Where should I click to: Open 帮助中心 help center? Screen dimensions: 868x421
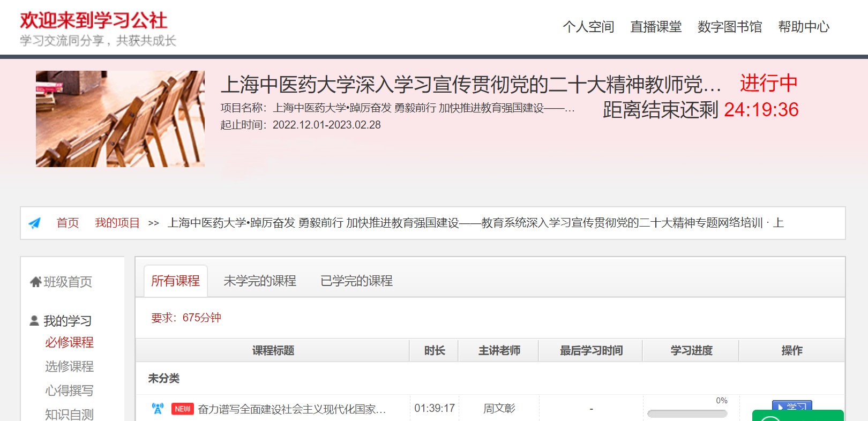804,27
